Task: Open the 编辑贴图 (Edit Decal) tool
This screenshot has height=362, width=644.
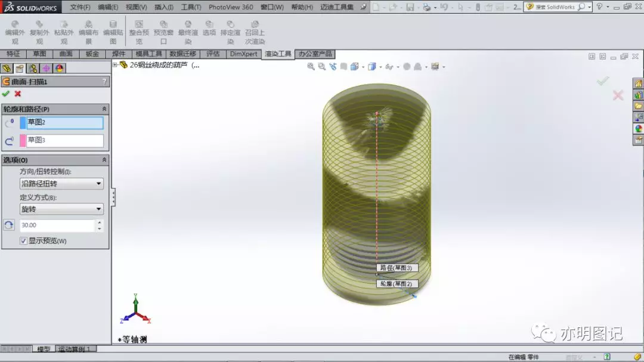Action: 113,32
